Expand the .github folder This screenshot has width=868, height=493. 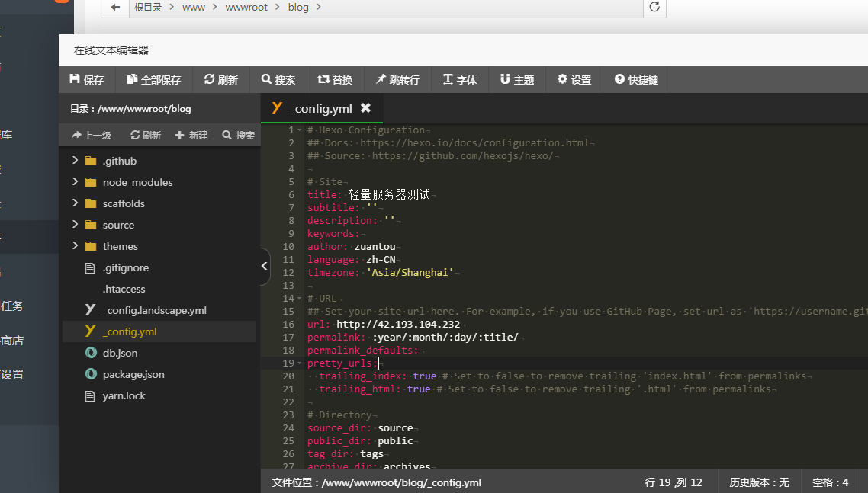(x=75, y=161)
